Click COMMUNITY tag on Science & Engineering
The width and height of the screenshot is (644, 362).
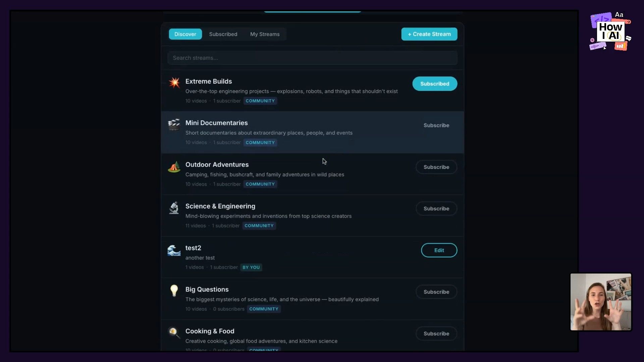tap(259, 226)
